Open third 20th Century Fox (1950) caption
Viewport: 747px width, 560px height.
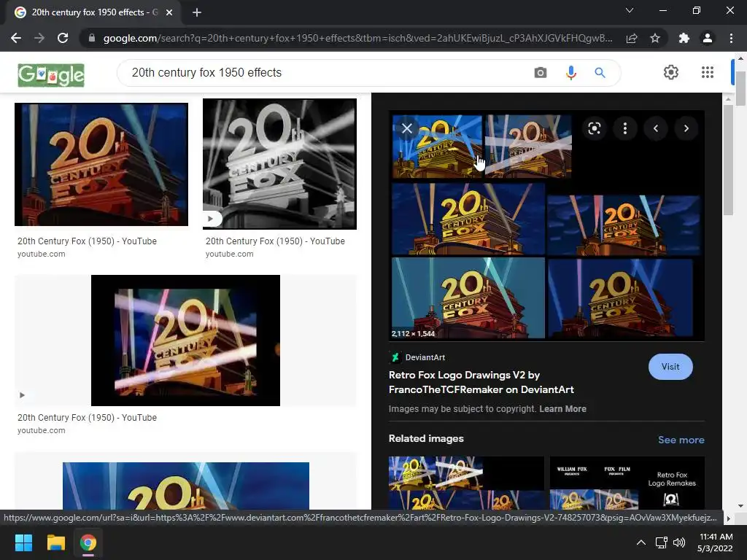pos(88,418)
